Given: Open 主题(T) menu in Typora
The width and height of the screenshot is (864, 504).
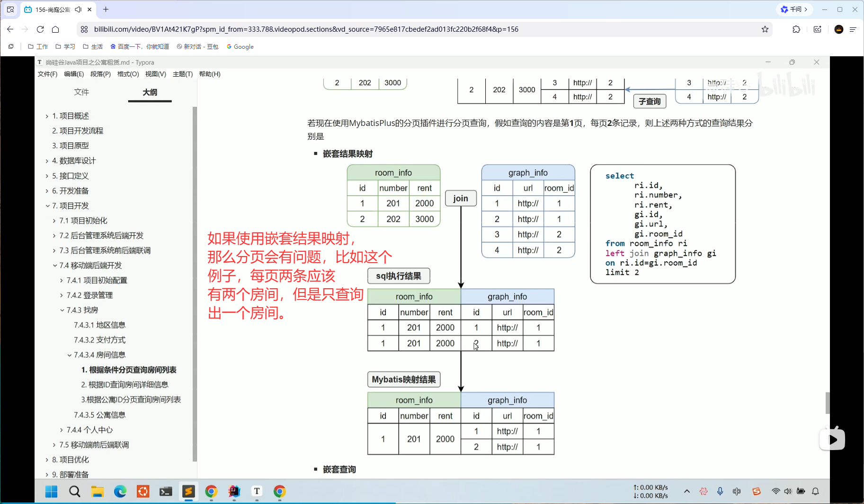Looking at the screenshot, I should (x=183, y=74).
